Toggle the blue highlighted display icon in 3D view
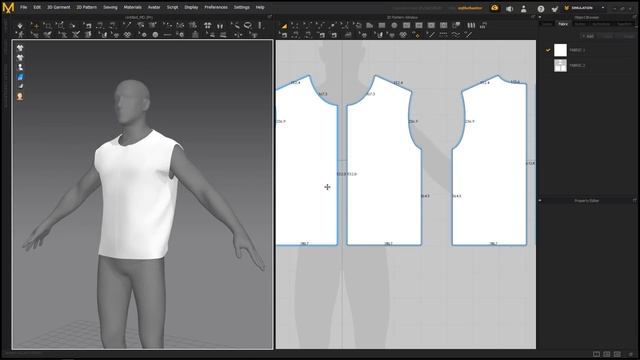The image size is (640, 360). coord(20,77)
